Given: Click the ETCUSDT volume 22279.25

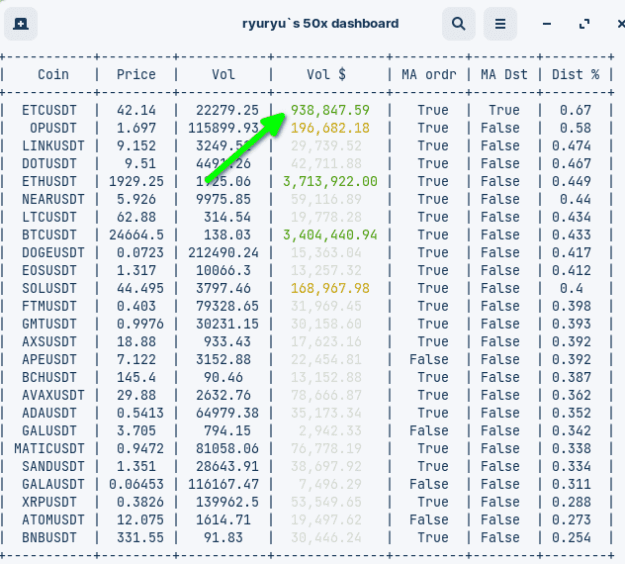Looking at the screenshot, I should pyautogui.click(x=227, y=110).
